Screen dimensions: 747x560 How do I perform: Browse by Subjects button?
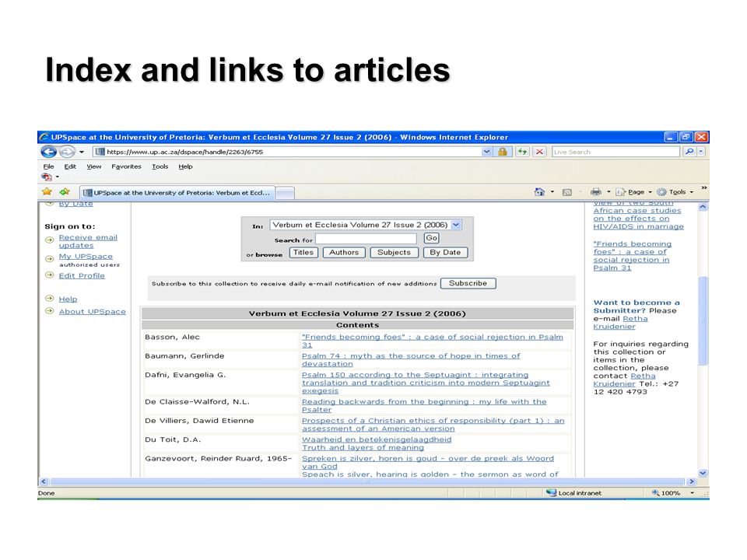[394, 252]
